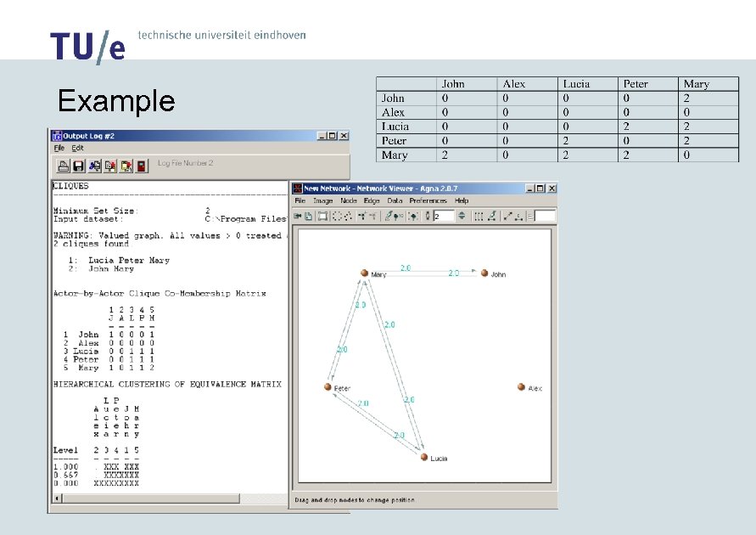Select the circle layout icon in Network Viewer toolbar

[337, 216]
